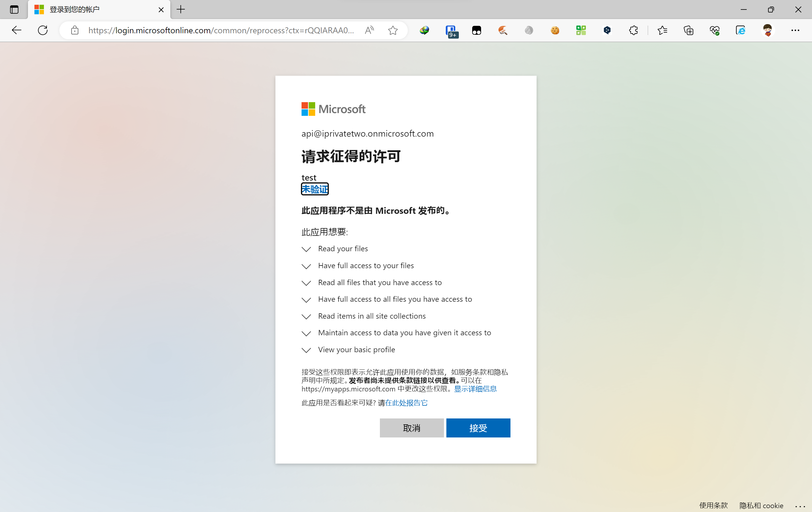Restore down the browser window

(x=771, y=10)
